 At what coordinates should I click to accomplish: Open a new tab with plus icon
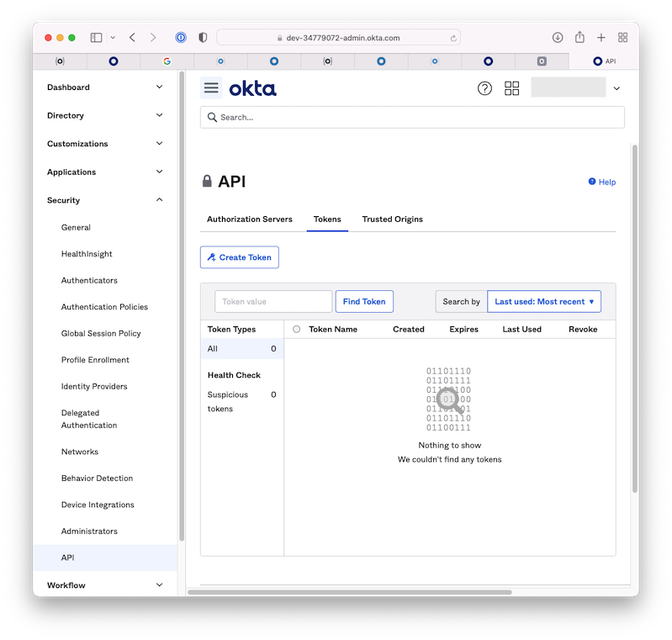click(x=601, y=38)
